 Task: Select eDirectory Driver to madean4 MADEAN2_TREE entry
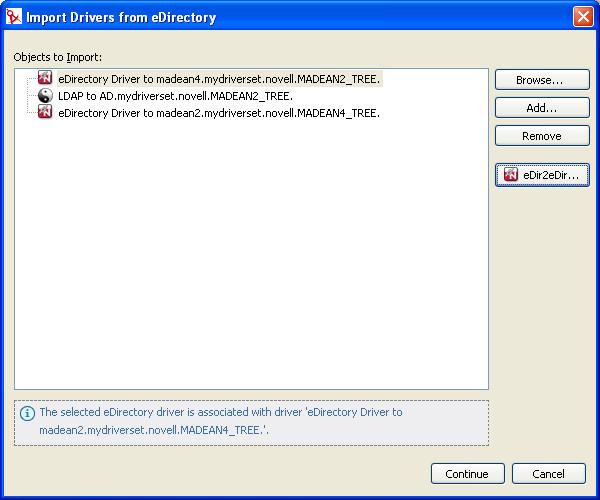[219, 79]
